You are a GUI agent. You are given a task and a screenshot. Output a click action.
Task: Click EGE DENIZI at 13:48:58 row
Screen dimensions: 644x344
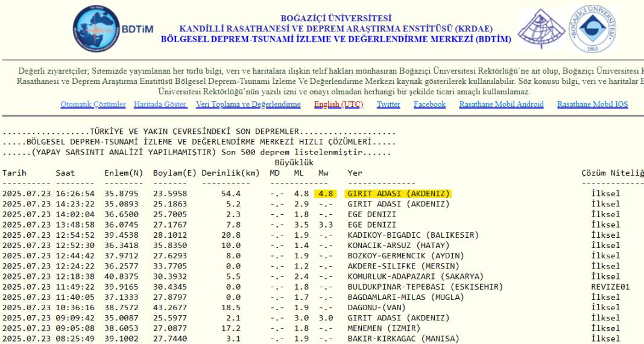[x=371, y=225]
